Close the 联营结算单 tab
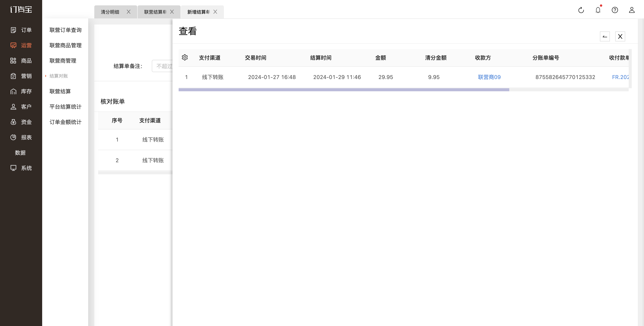 pos(172,12)
